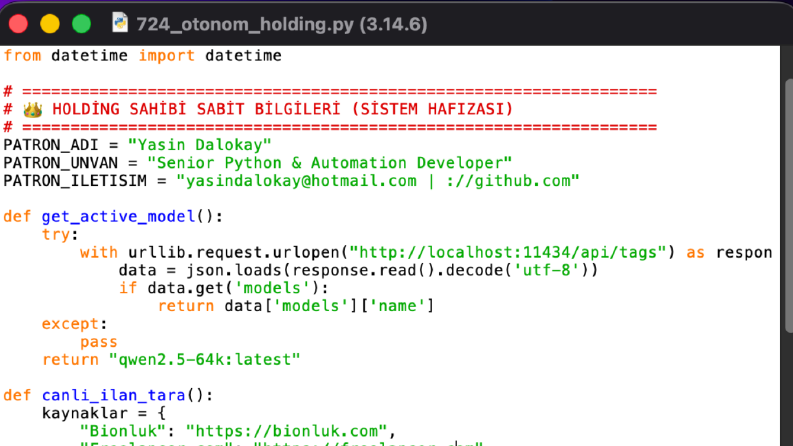The height and width of the screenshot is (446, 793).
Task: Click the "https://bionluk.com" URL string
Action: tap(286, 431)
